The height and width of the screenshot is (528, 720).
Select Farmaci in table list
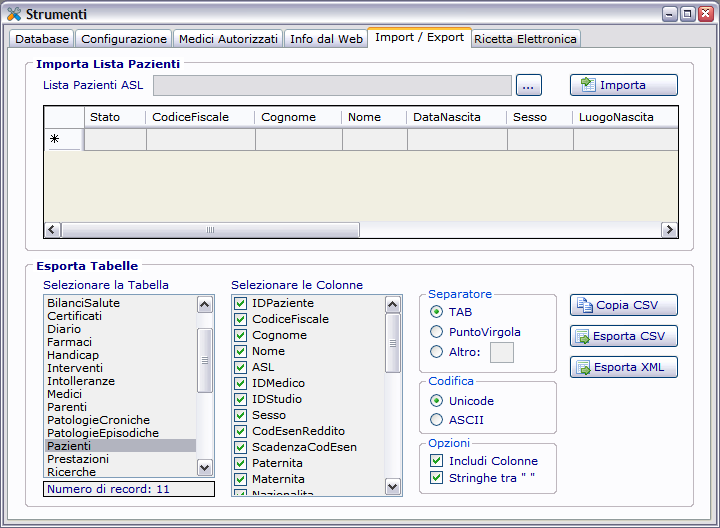click(x=120, y=342)
